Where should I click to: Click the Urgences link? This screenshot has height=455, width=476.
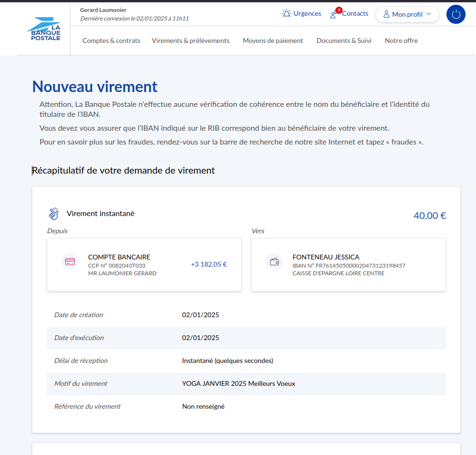click(x=307, y=13)
